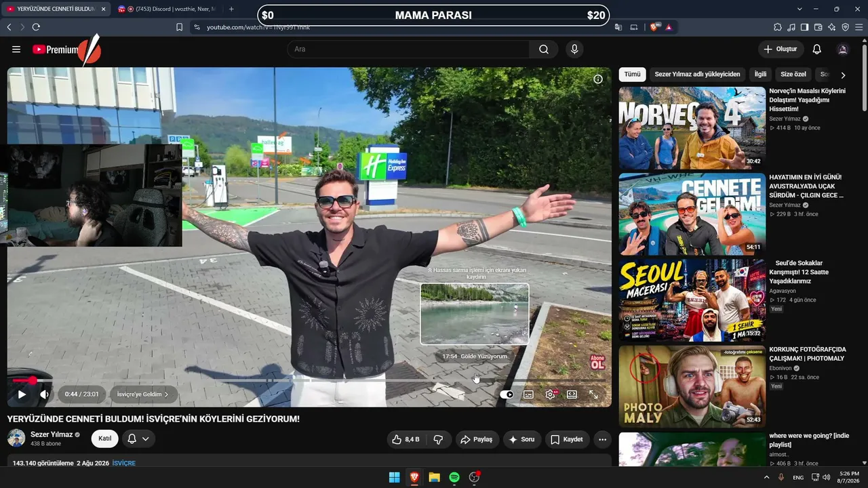Open File Explorer from the taskbar
The height and width of the screenshot is (488, 868).
pyautogui.click(x=434, y=477)
